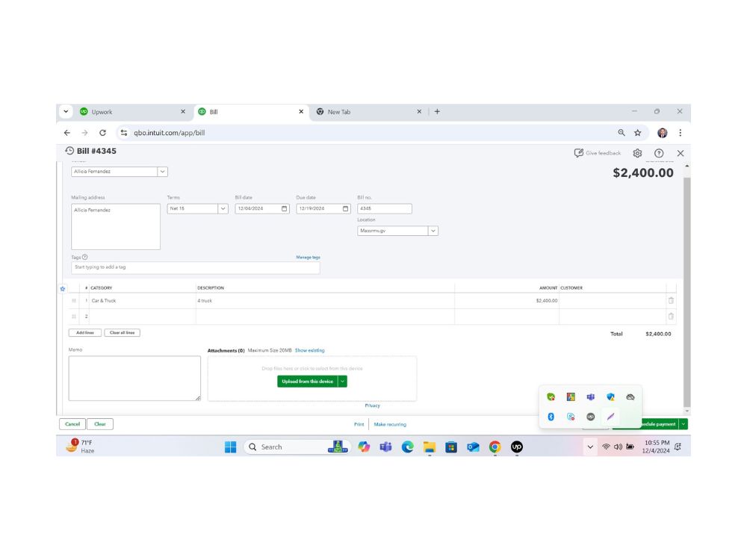Open the Skype tray icon
This screenshot has height=560, width=747.
571,417
